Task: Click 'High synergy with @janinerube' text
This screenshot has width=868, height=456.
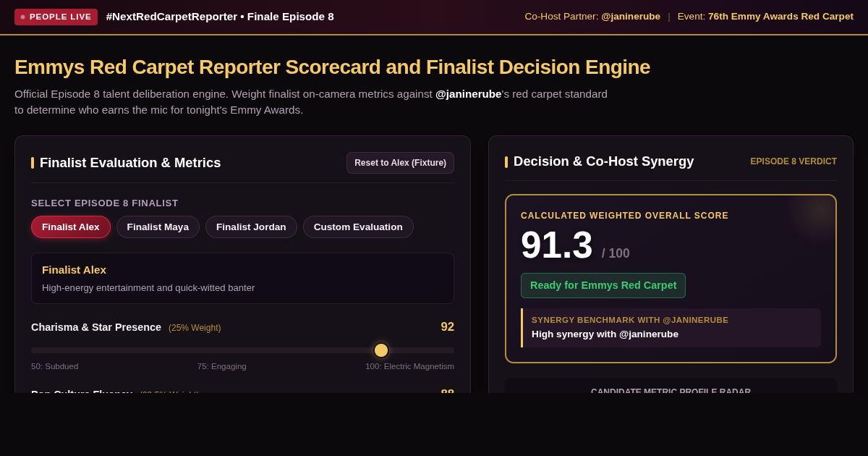Action: (x=605, y=334)
